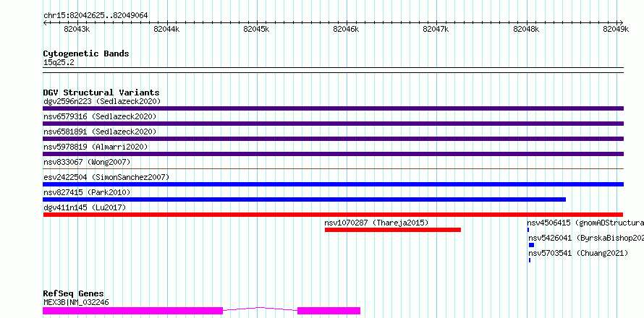
Task: Click the 82045k ruler tick label
Action: coord(256,29)
